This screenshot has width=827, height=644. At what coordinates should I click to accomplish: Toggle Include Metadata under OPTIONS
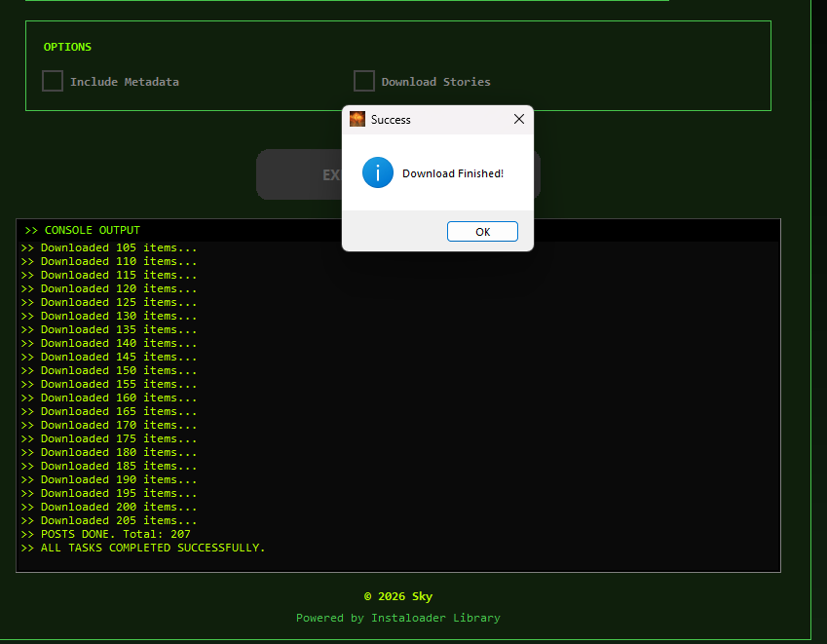52,81
